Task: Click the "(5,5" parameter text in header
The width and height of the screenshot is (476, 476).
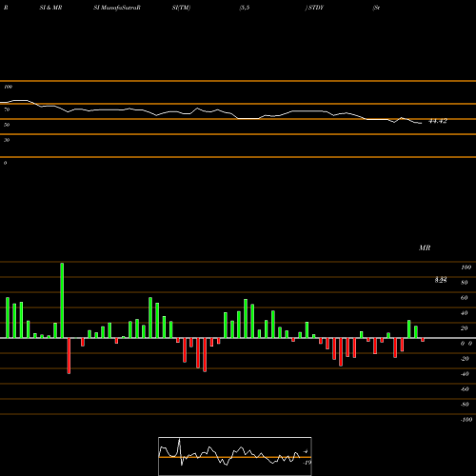Action: pos(245,8)
